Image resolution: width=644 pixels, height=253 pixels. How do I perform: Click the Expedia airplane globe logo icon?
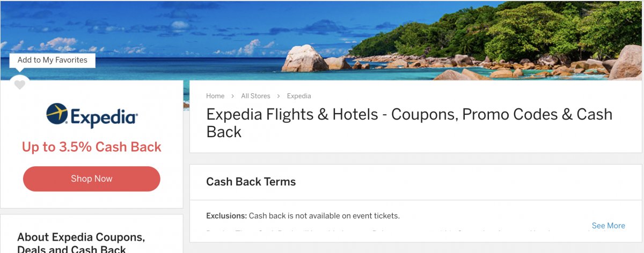click(57, 114)
